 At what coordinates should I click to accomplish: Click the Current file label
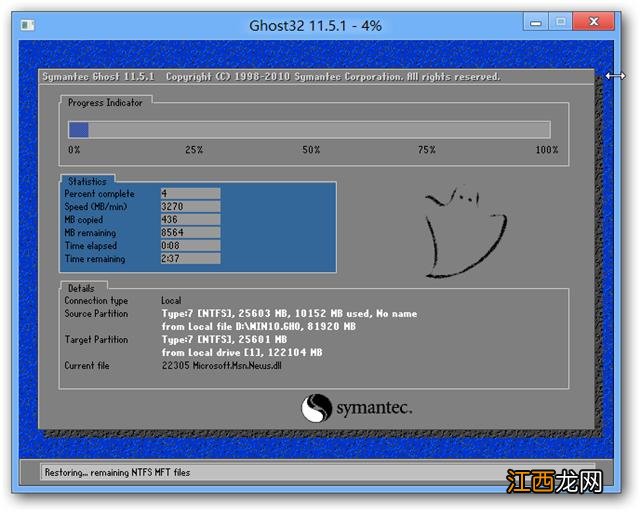tap(87, 365)
